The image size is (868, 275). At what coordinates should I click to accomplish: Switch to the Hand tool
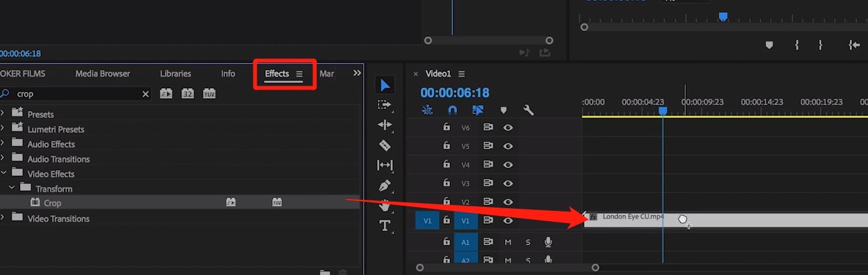(x=385, y=206)
